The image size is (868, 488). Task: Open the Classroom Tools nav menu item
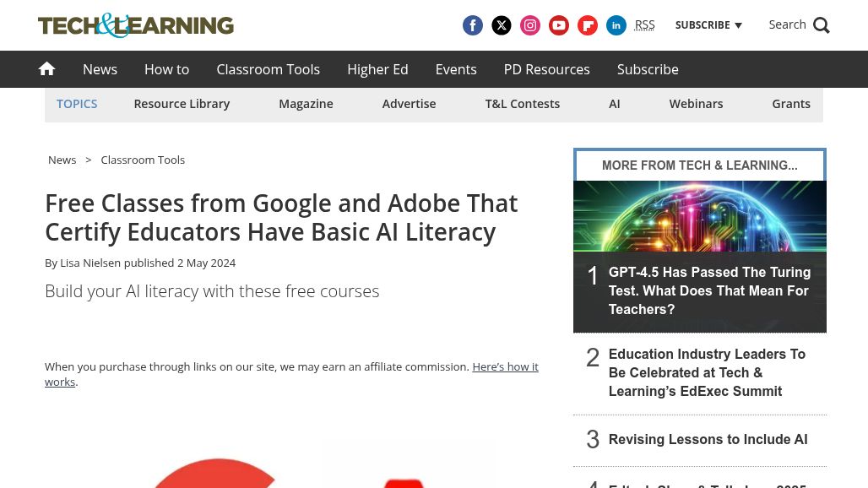point(268,69)
